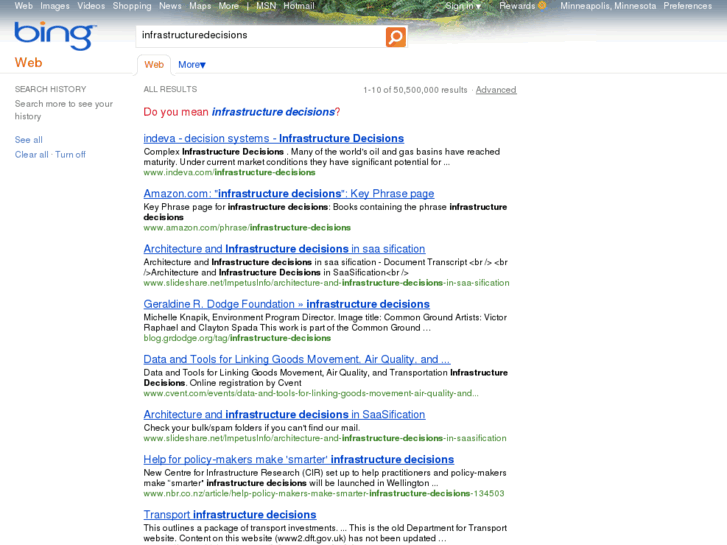727x545 pixels.
Task: Click the blog.grdodge.org green URL
Action: 237,338
